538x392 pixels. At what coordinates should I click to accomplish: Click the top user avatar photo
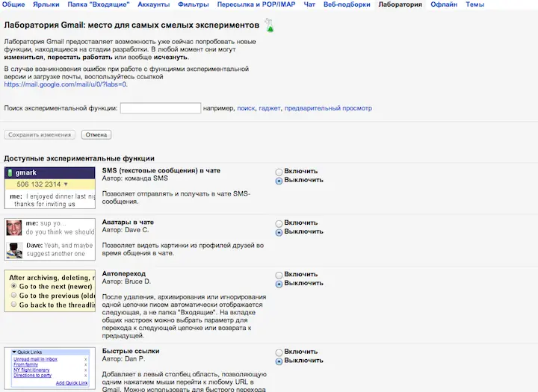point(14,228)
